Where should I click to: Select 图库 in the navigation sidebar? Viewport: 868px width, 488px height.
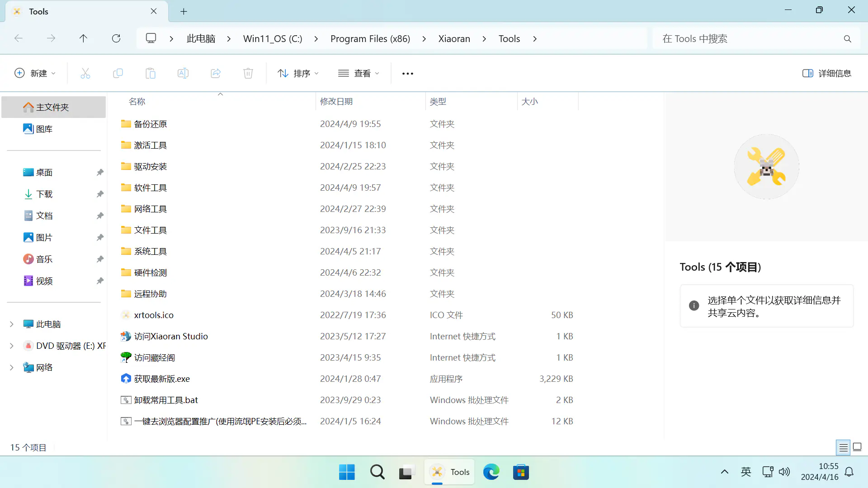pyautogui.click(x=44, y=129)
